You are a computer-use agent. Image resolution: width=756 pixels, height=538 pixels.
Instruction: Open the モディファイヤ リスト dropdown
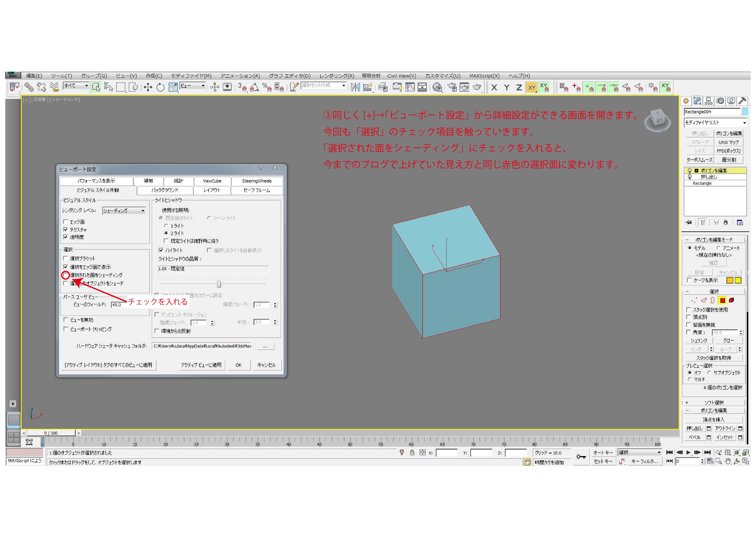coord(715,123)
